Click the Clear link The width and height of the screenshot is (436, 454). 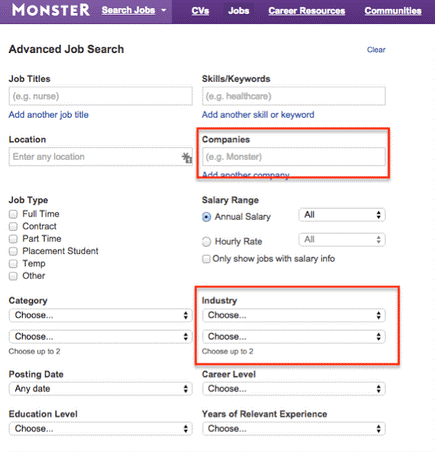376,50
